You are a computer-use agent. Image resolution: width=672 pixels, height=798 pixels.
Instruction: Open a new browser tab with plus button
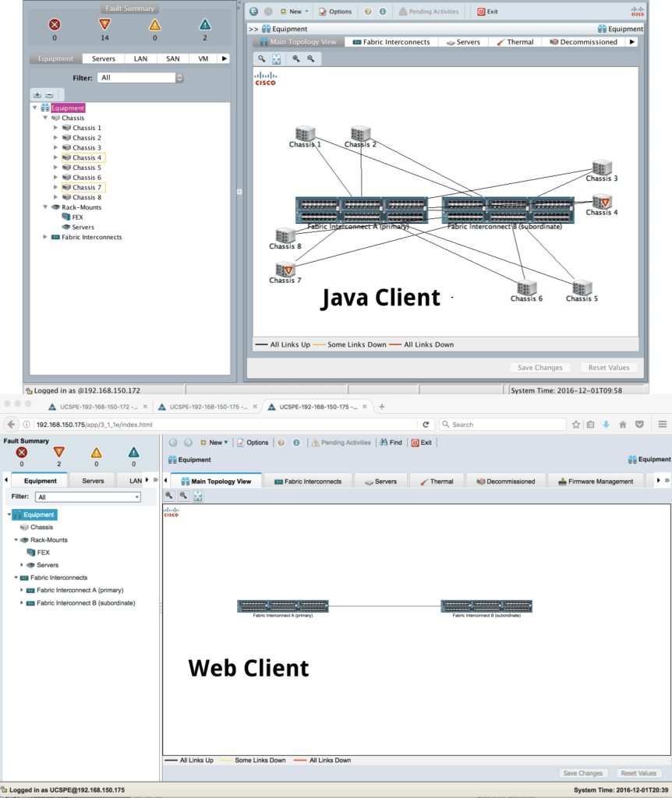coord(382,407)
